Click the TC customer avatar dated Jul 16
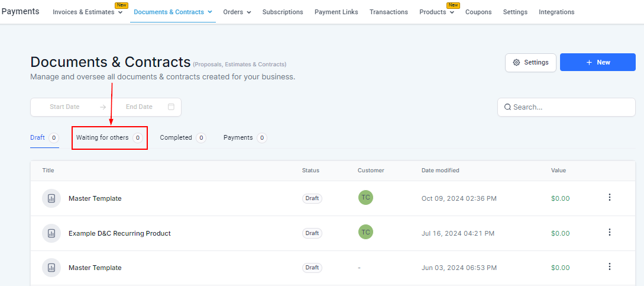644x286 pixels. coord(365,233)
